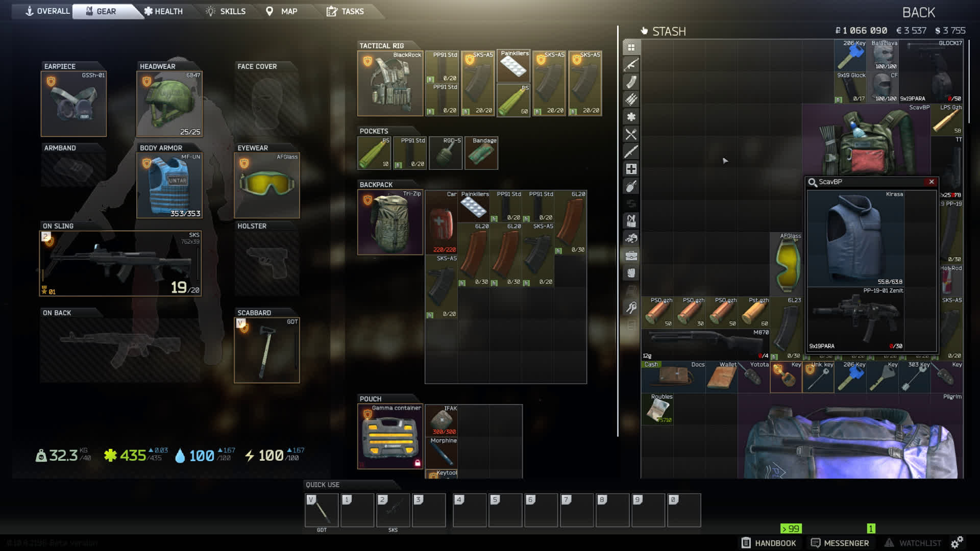
Task: Select the GDT hatchet in quick use slot
Action: click(x=322, y=510)
